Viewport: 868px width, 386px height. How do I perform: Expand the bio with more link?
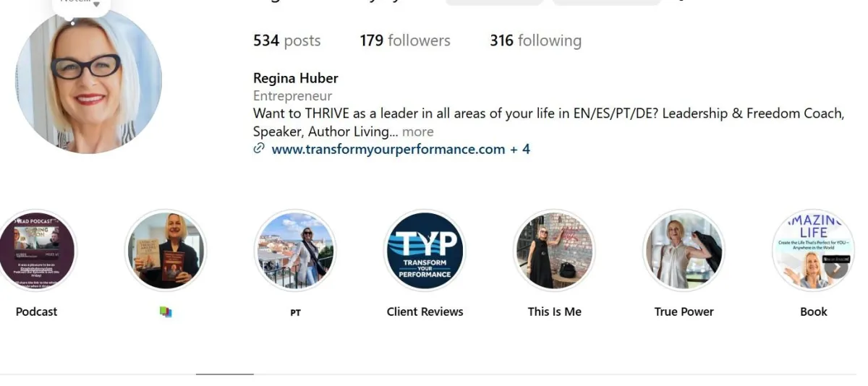(418, 132)
